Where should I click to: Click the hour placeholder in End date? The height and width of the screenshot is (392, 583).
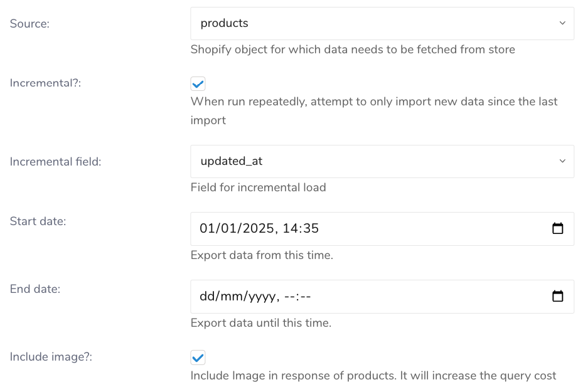point(290,297)
